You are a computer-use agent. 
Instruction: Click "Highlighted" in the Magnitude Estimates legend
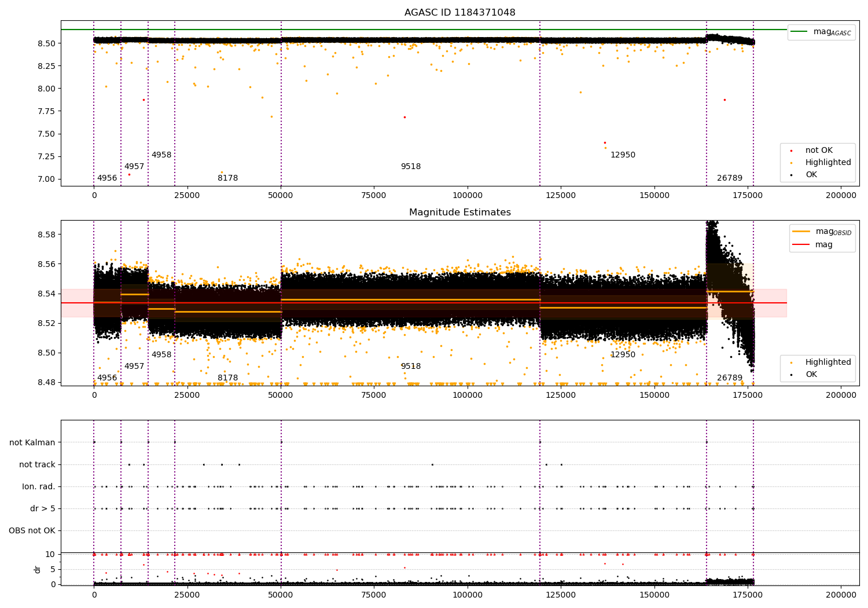pos(828,362)
